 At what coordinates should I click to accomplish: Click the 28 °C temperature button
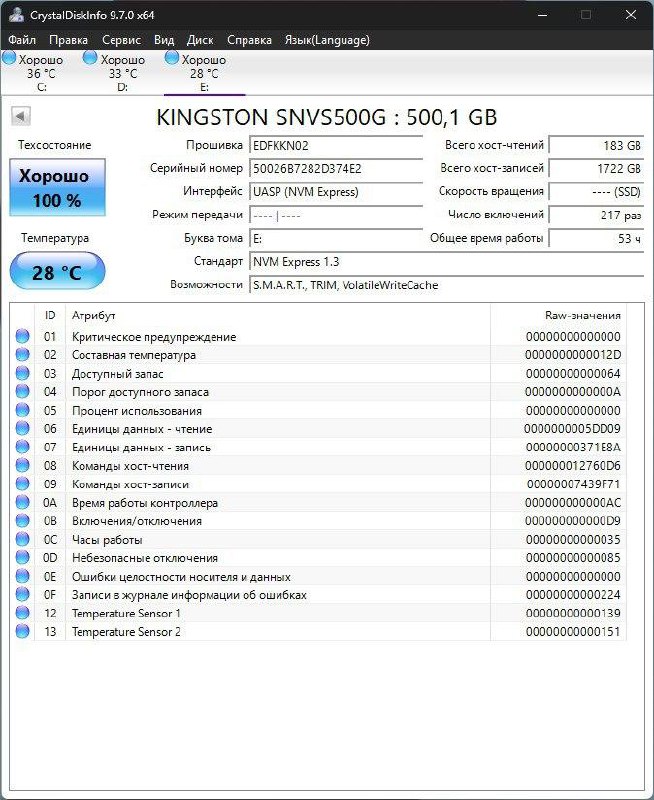(x=57, y=271)
